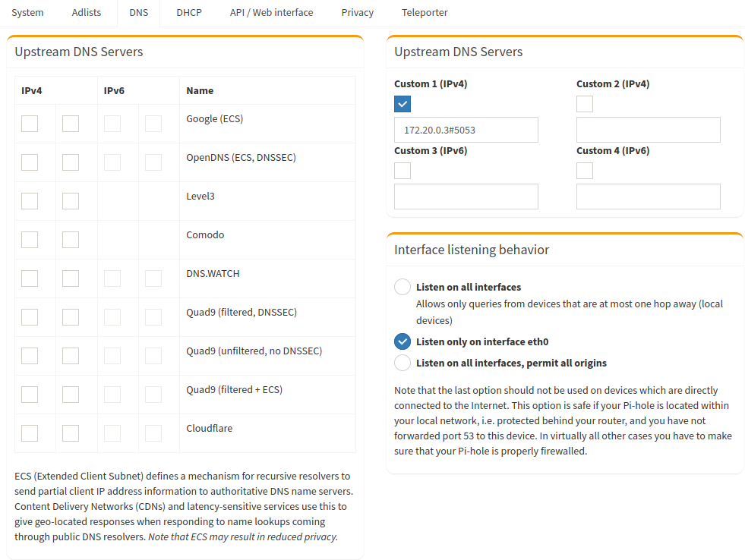The image size is (745, 560).
Task: Tick first IPv4 box for Quad9 (filtered, DNSSEC)
Action: (30, 317)
